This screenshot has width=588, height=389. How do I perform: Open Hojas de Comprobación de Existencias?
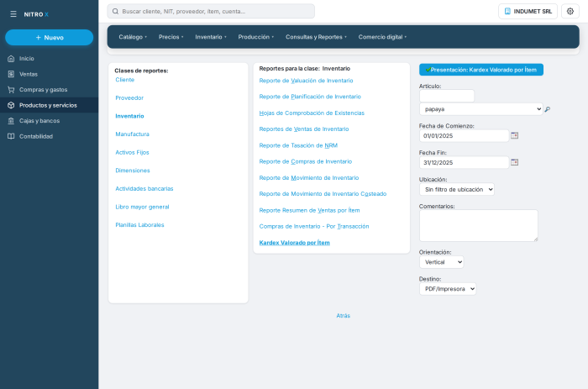(x=312, y=113)
